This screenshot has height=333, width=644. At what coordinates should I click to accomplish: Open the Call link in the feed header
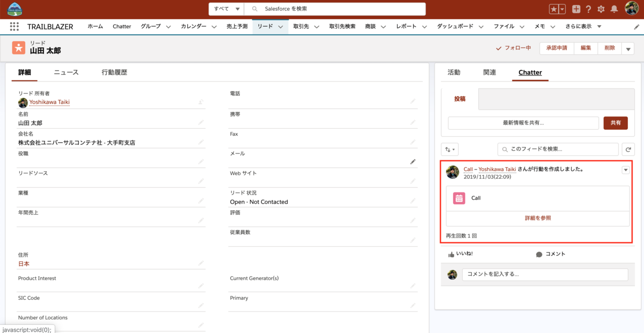click(x=468, y=169)
